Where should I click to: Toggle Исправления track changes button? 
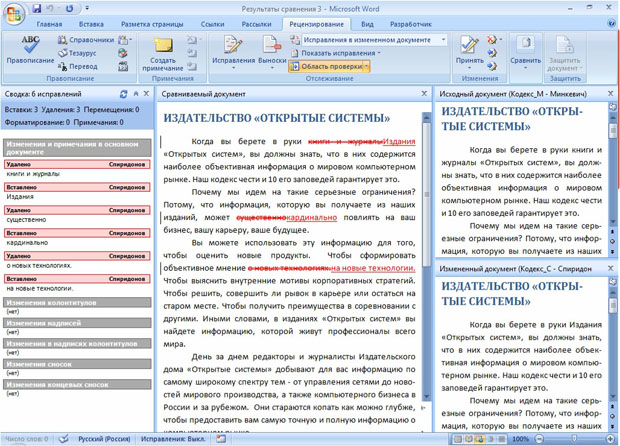(233, 53)
